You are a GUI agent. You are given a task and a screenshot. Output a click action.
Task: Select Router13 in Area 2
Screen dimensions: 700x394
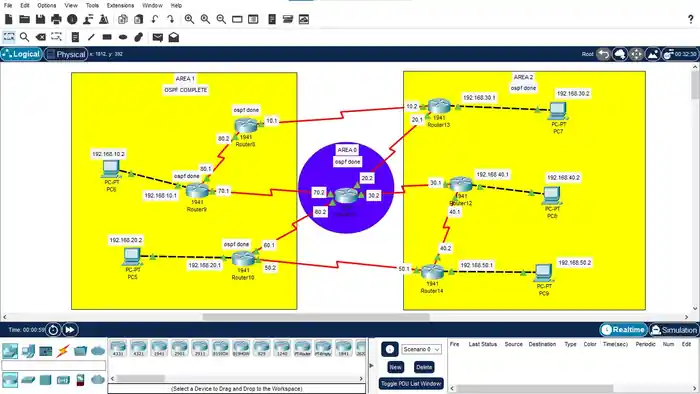pos(439,107)
